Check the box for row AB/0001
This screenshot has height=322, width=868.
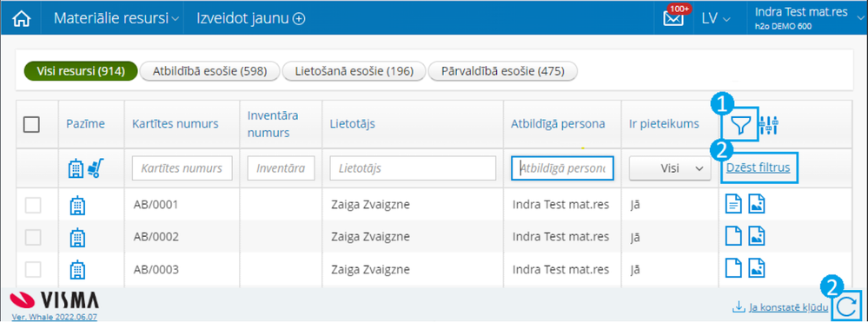point(34,205)
